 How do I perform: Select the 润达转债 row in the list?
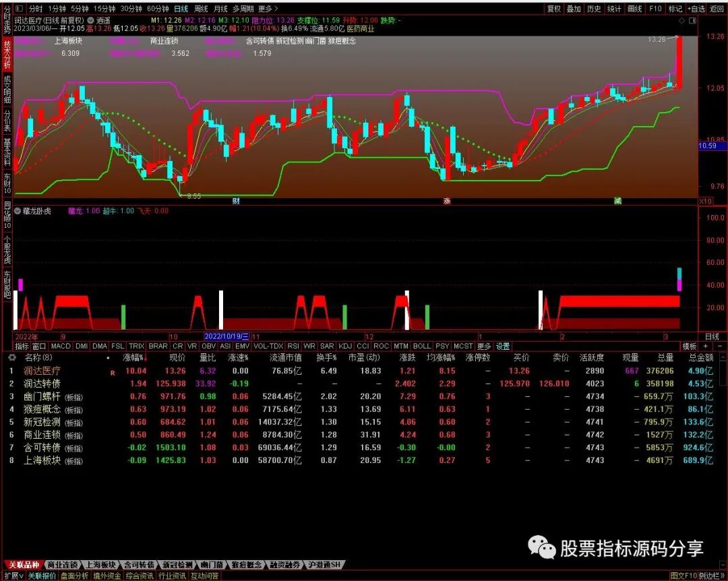point(364,384)
